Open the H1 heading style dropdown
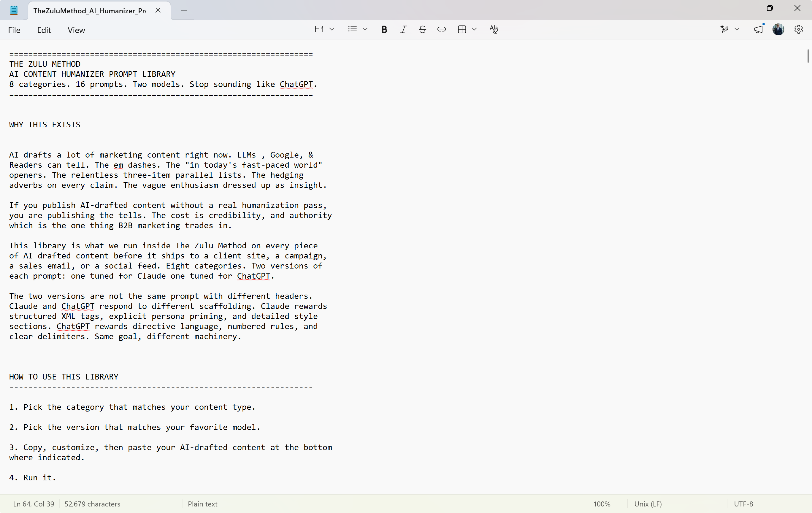812x513 pixels. pyautogui.click(x=324, y=29)
